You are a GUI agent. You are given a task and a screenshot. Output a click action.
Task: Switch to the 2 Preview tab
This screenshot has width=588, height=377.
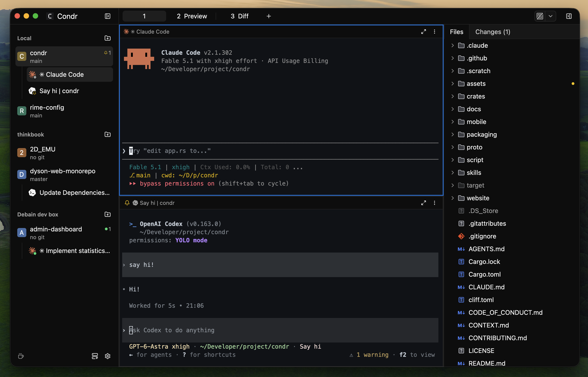click(x=192, y=16)
